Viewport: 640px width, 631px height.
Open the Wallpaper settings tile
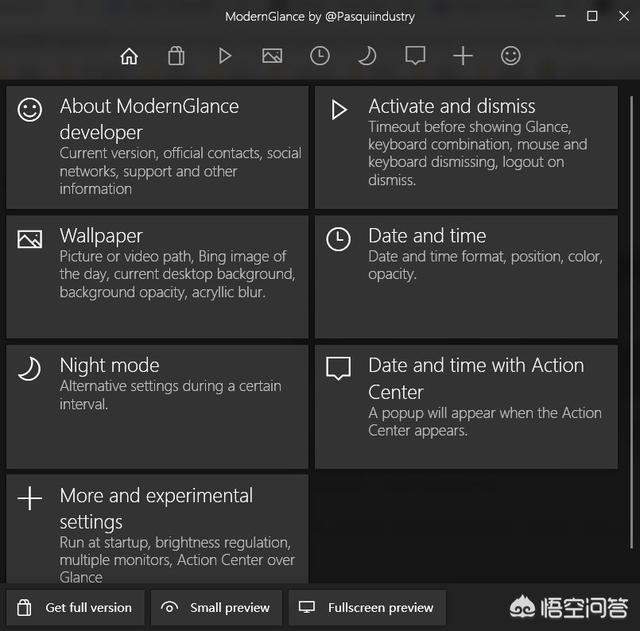coord(157,277)
